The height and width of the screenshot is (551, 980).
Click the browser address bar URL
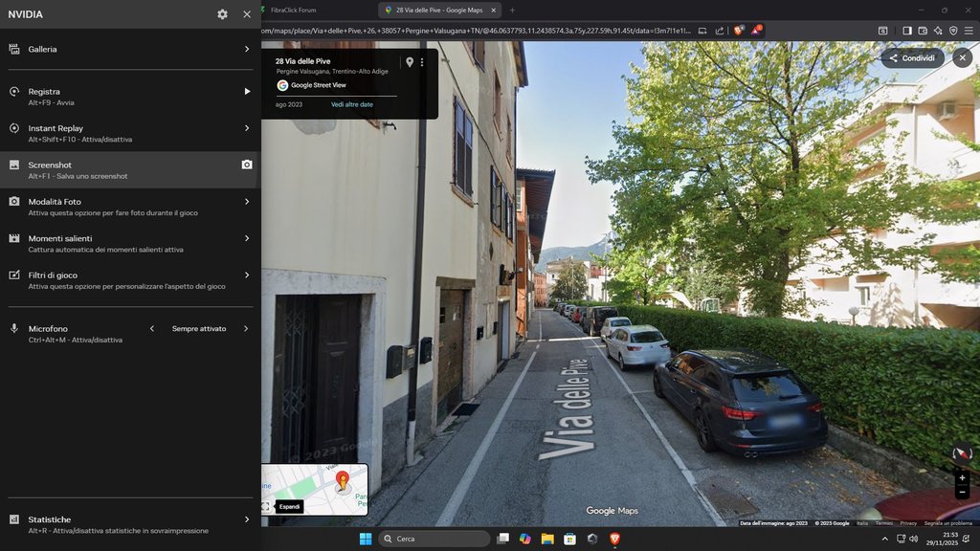point(475,31)
